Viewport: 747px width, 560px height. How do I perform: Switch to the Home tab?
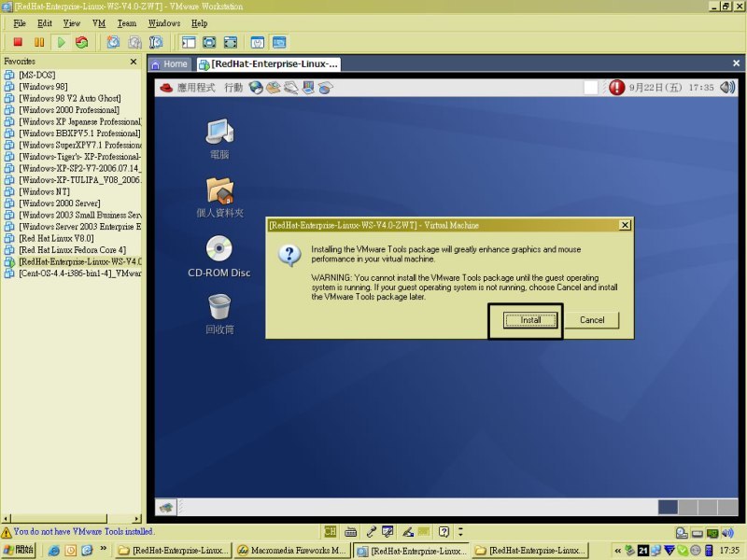tap(170, 64)
